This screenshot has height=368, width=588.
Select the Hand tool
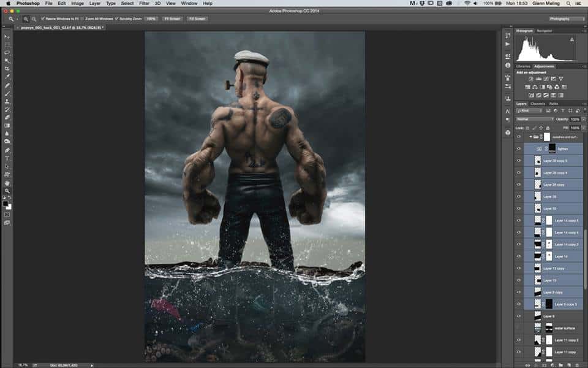tap(7, 183)
